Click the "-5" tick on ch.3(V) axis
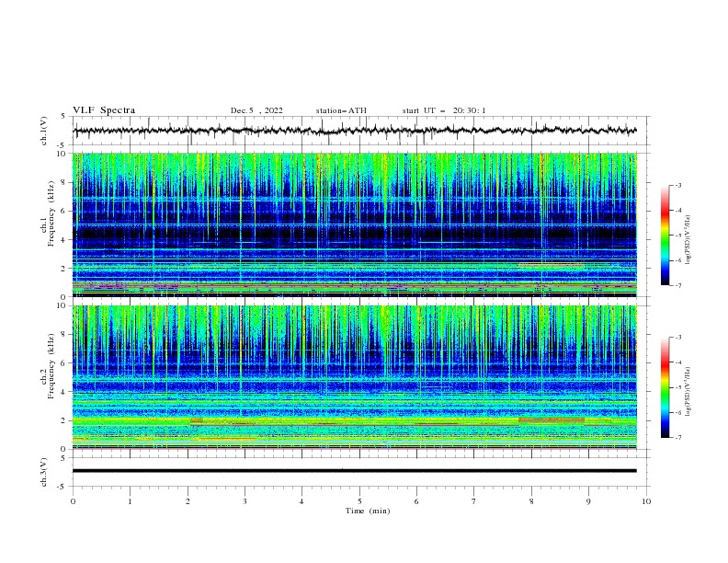The height and width of the screenshot is (563, 728). tap(63, 487)
